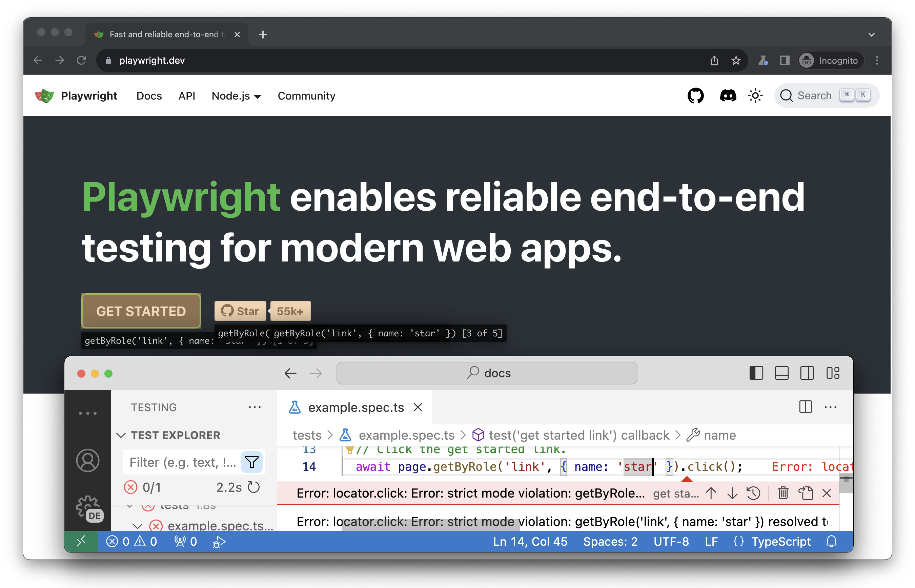
Task: Open the Docs nav item
Action: coord(149,96)
